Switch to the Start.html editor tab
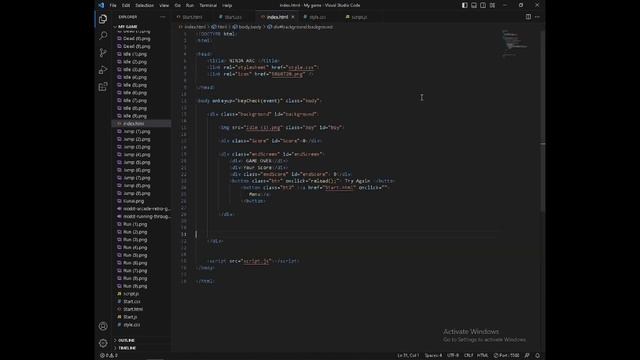The height and width of the screenshot is (360, 640). pos(192,17)
